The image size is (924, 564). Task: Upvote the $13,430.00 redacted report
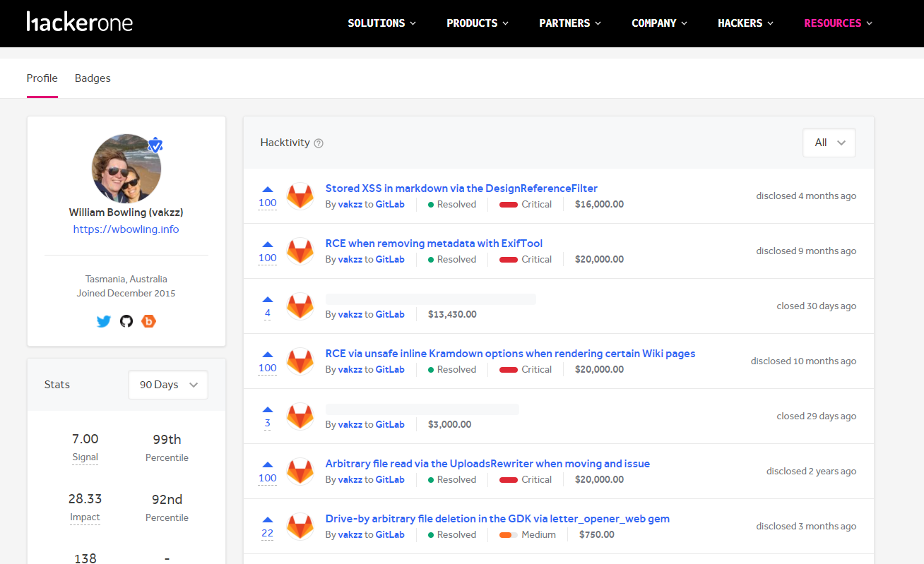tap(268, 299)
